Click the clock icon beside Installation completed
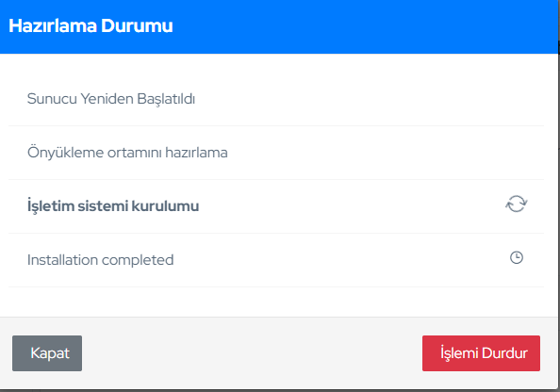Image resolution: width=560 pixels, height=392 pixels. coord(517,258)
